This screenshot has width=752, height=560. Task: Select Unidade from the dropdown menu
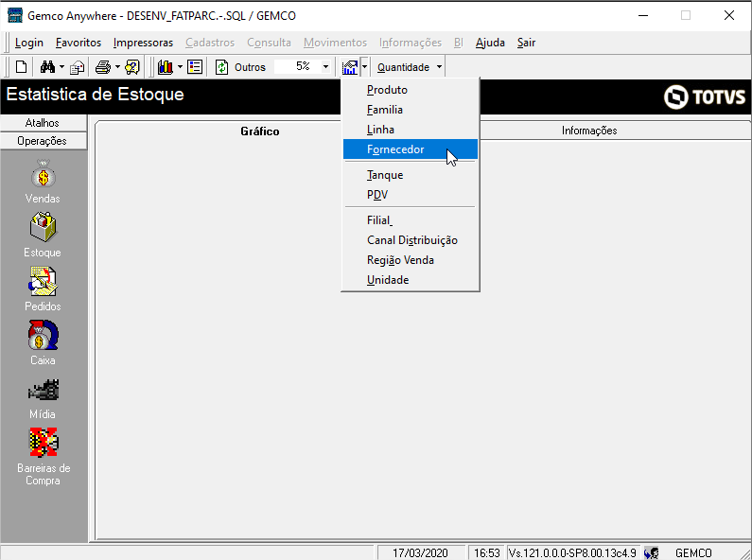coord(411,280)
